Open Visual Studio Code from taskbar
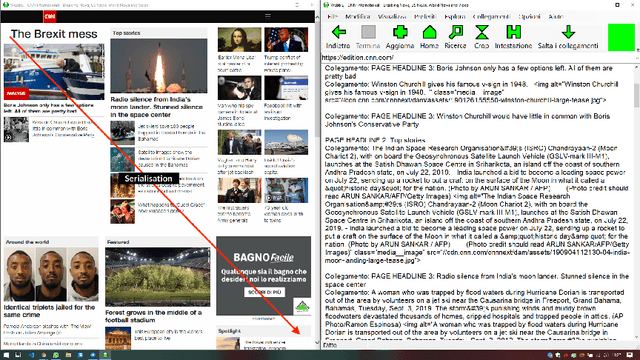640x360 pixels. click(x=31, y=355)
